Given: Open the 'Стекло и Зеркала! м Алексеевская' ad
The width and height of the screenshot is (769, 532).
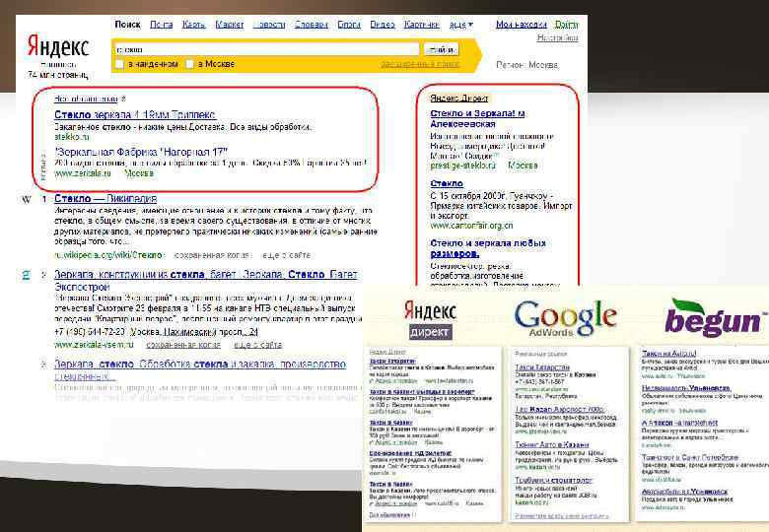Looking at the screenshot, I should [477, 118].
